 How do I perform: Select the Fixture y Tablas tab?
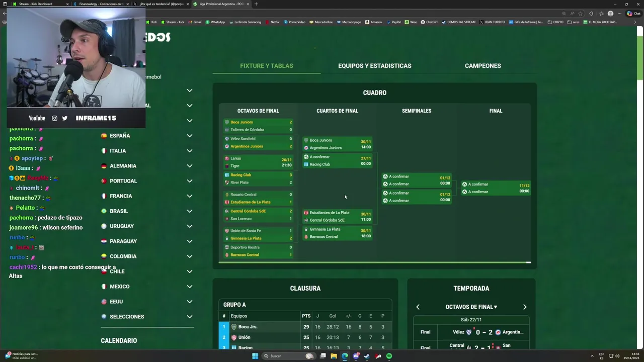point(267,66)
